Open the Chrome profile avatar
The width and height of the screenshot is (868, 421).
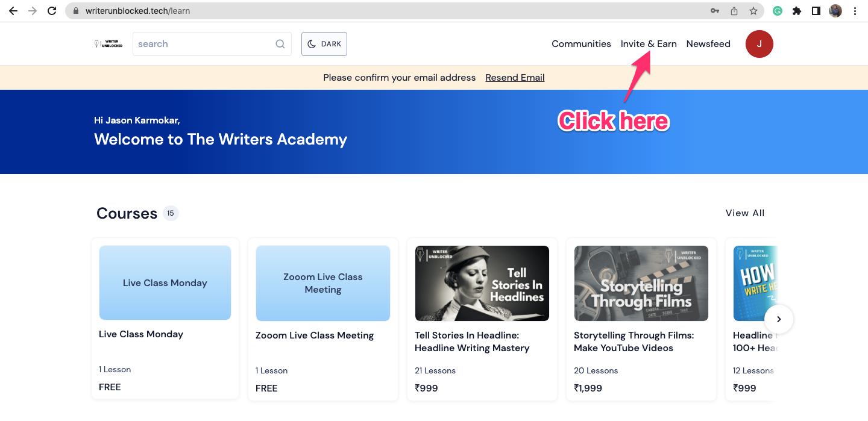(x=835, y=11)
